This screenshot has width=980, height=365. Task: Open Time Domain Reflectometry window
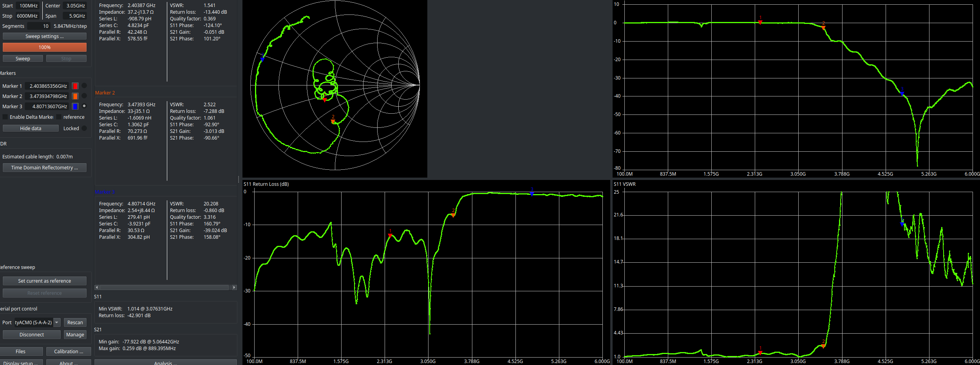(x=45, y=167)
